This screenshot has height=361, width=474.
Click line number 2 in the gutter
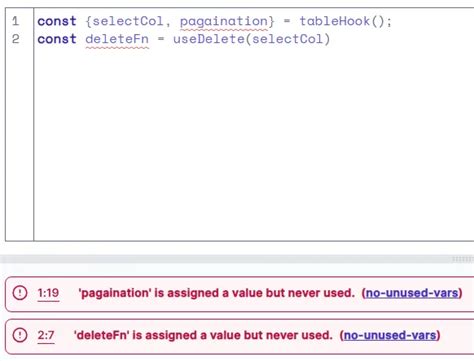click(x=15, y=39)
